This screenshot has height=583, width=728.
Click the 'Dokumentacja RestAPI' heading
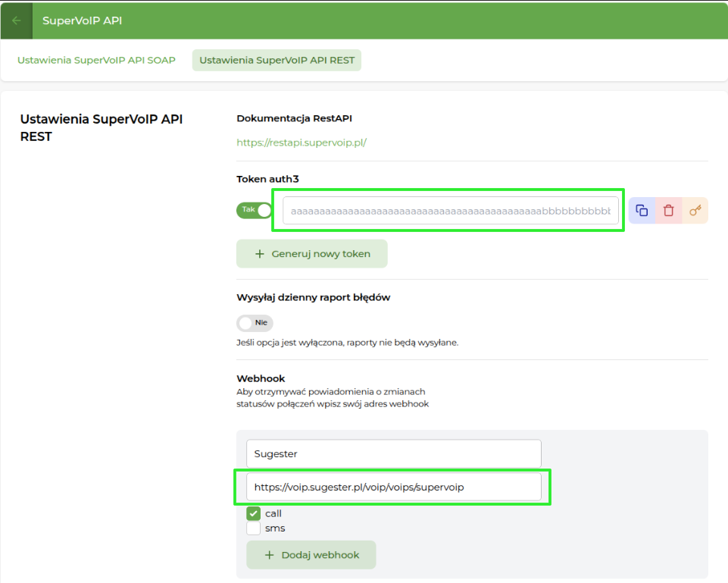(294, 118)
